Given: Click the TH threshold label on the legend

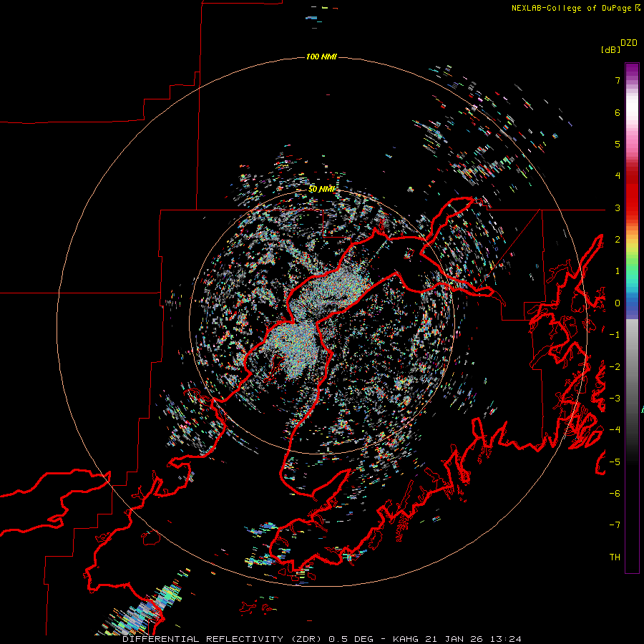Looking at the screenshot, I should click(615, 557).
